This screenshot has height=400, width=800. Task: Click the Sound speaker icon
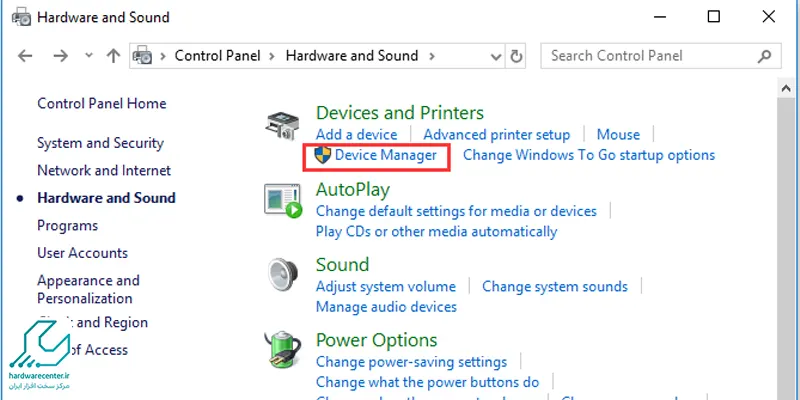click(282, 274)
